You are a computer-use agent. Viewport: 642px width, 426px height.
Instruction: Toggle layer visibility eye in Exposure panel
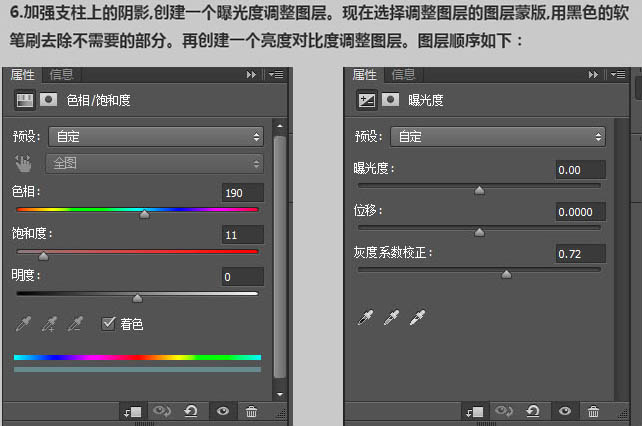pos(565,411)
